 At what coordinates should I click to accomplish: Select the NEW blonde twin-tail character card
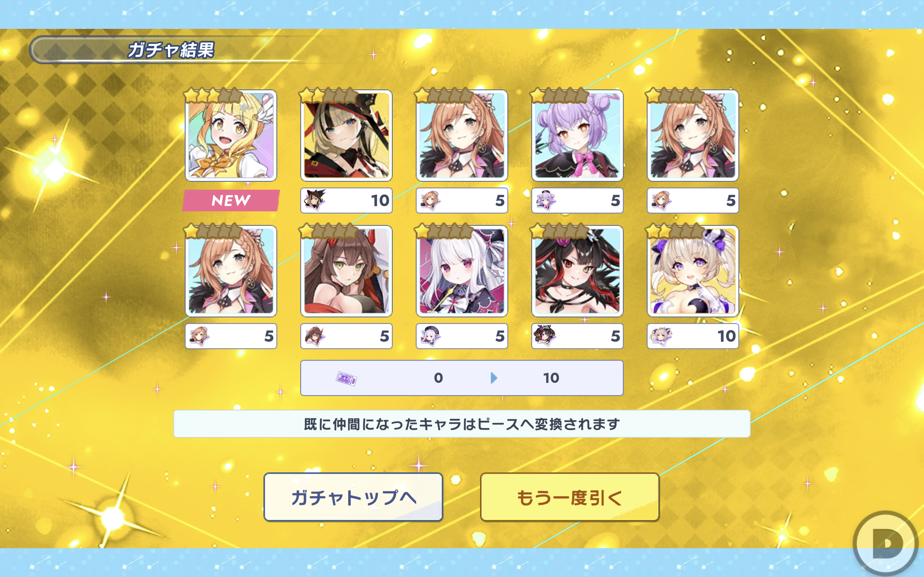tap(231, 136)
